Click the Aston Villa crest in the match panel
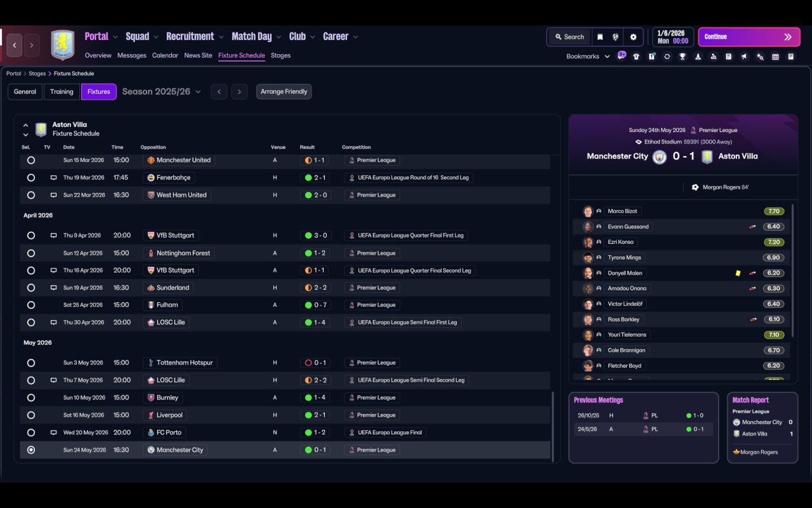Image resolution: width=812 pixels, height=508 pixels. tap(707, 157)
